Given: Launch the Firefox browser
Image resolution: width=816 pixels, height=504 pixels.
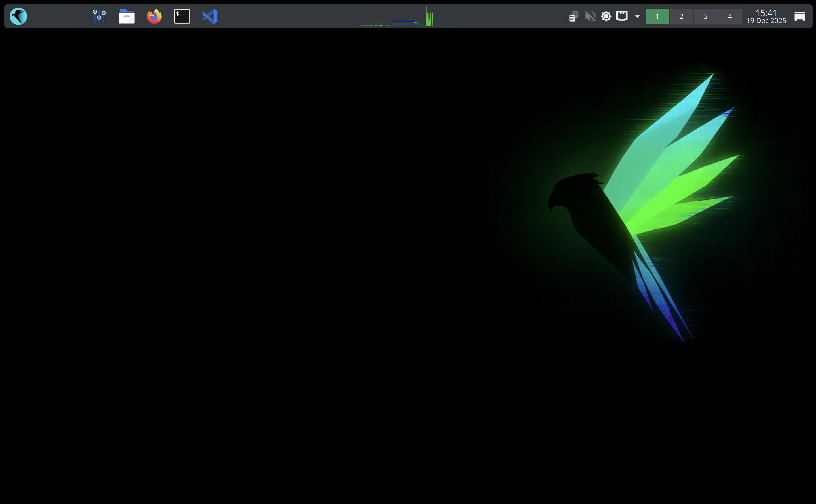Looking at the screenshot, I should (154, 16).
